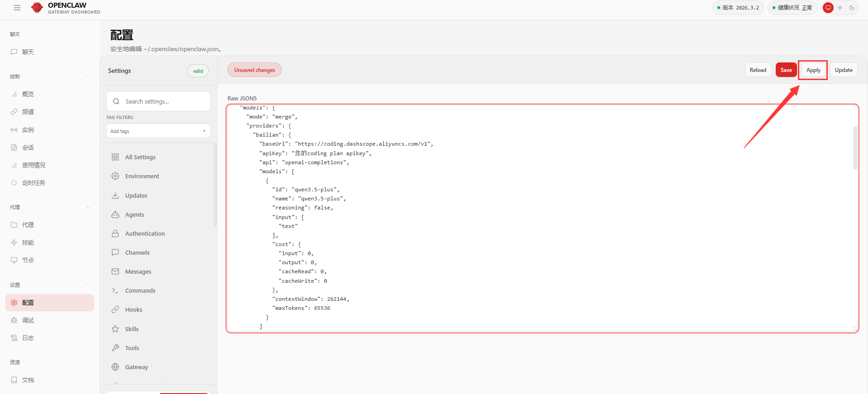Open the Tools settings section
The height and width of the screenshot is (394, 868).
[132, 348]
